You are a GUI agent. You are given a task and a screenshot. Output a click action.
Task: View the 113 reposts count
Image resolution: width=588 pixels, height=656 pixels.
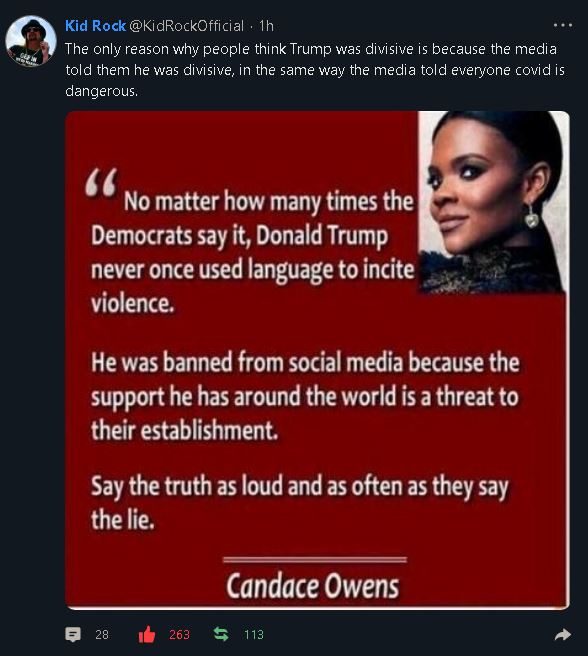click(254, 635)
